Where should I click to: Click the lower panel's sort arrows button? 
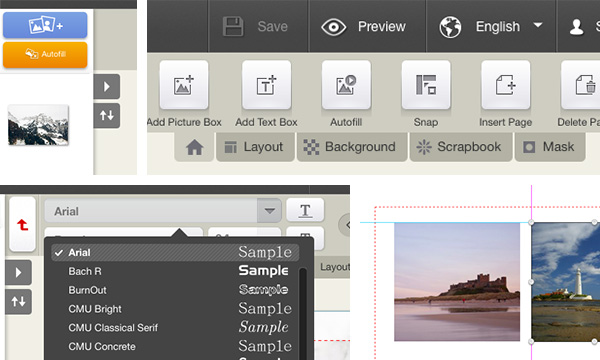(18, 301)
